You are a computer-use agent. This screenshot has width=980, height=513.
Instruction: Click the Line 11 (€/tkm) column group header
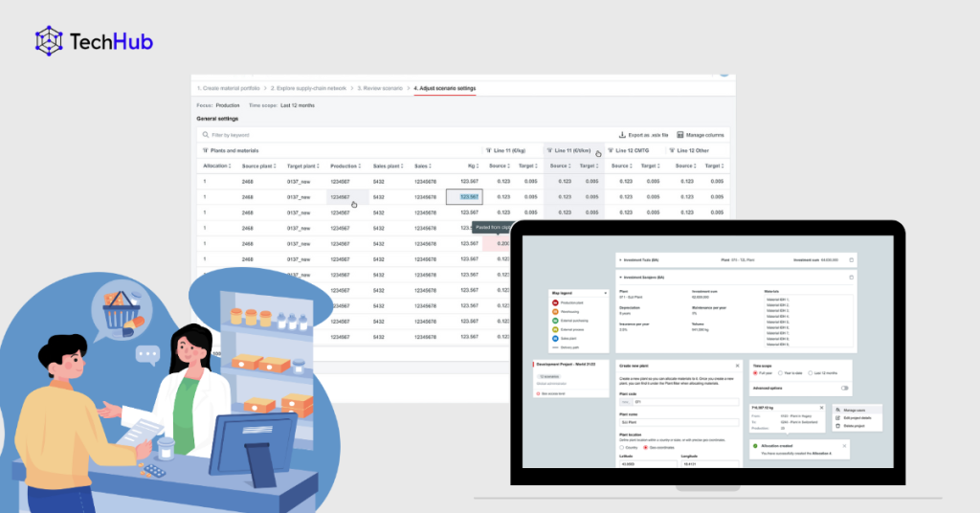click(x=573, y=150)
